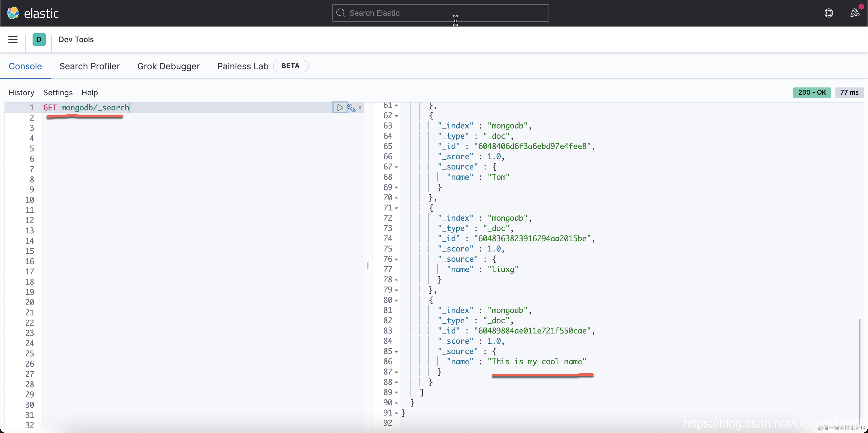The image size is (868, 433).
Task: Click "_type" on output line 73
Action: pyautogui.click(x=453, y=228)
